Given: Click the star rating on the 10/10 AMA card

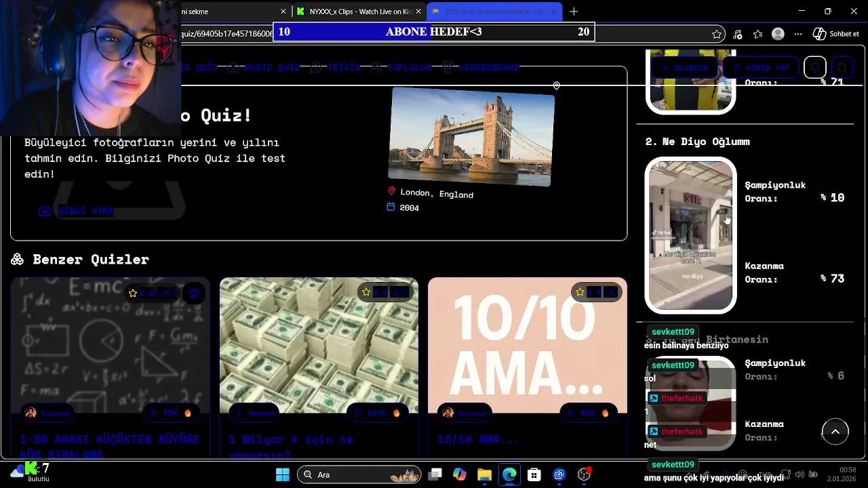Looking at the screenshot, I should tap(595, 292).
